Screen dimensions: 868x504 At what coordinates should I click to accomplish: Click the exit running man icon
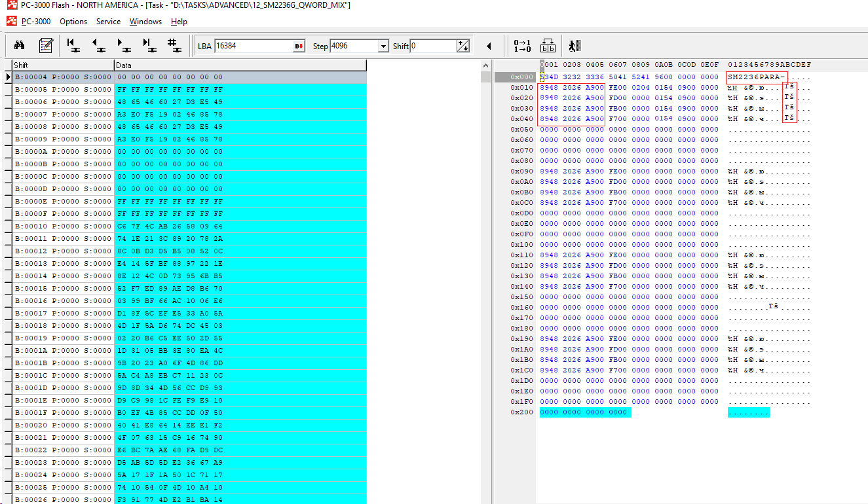click(575, 46)
